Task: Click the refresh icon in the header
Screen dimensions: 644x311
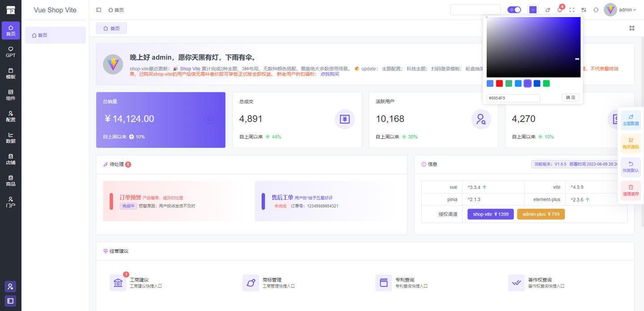Action: (x=596, y=9)
